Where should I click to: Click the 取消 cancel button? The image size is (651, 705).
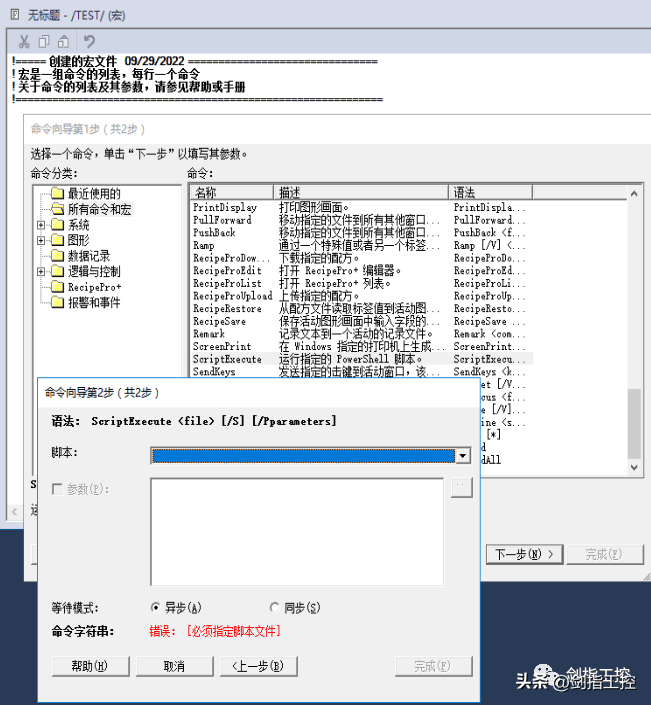click(174, 666)
